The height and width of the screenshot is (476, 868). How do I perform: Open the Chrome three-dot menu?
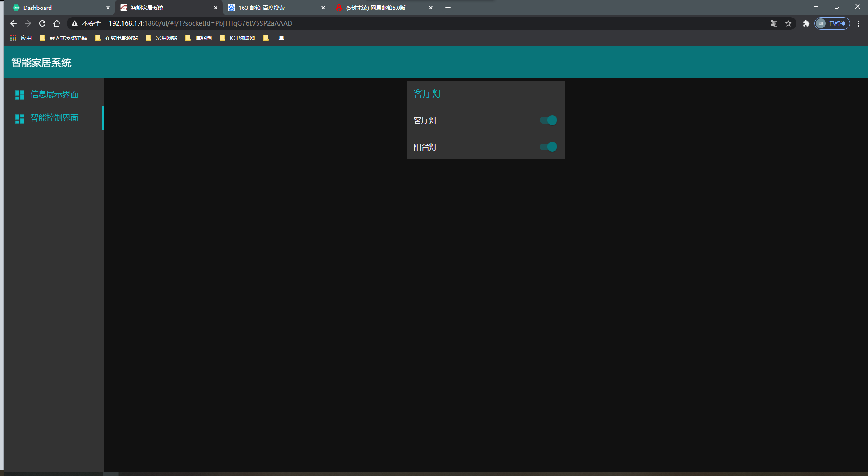(858, 23)
